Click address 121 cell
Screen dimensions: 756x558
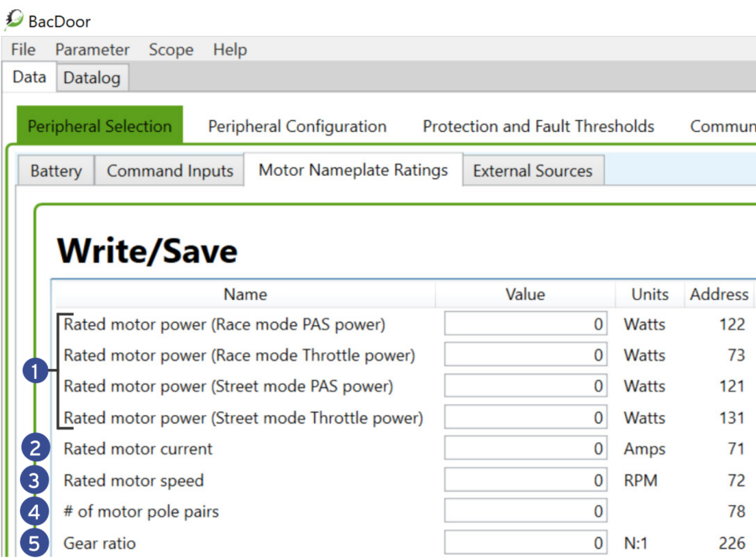click(x=732, y=387)
